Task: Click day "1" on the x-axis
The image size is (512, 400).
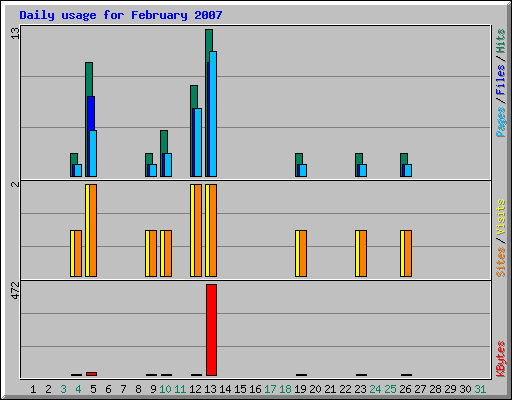Action: 33,389
